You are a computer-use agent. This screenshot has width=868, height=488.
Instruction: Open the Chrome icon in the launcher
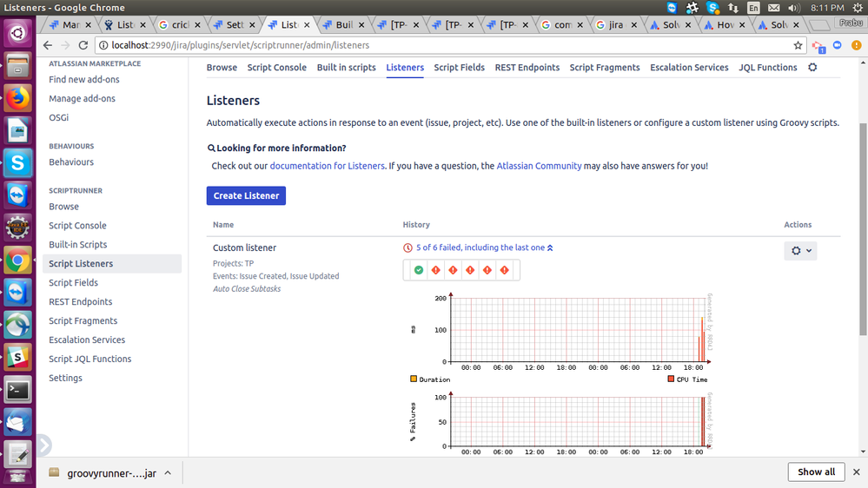click(x=17, y=260)
